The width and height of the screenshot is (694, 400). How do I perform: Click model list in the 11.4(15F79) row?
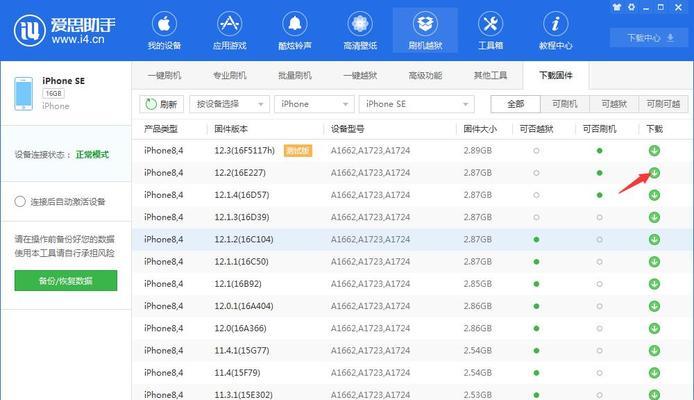(x=370, y=373)
